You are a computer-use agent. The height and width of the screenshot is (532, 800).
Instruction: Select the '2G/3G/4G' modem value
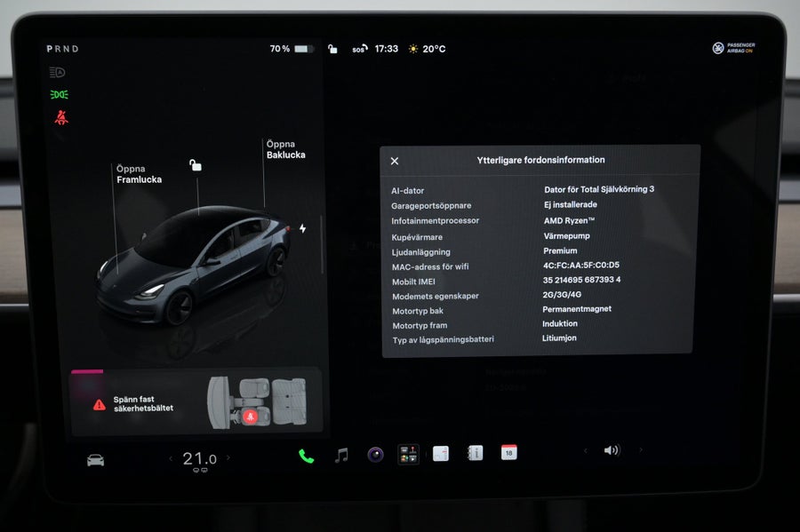(562, 295)
